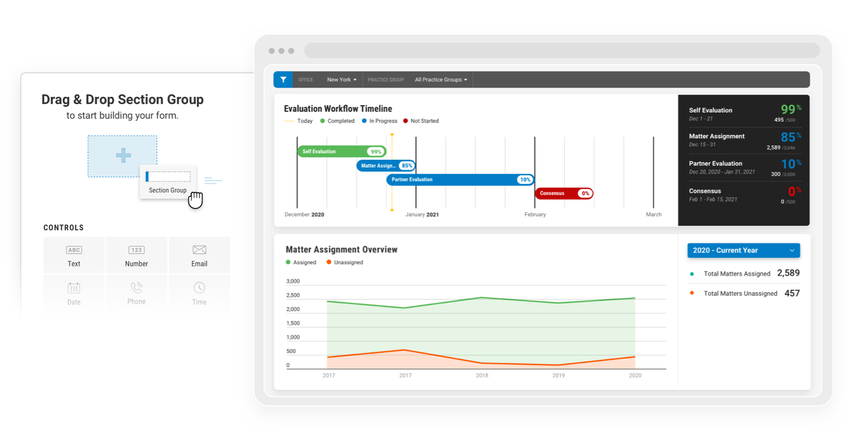Choose the Time clock control icon
This screenshot has height=440, width=868.
(x=199, y=288)
